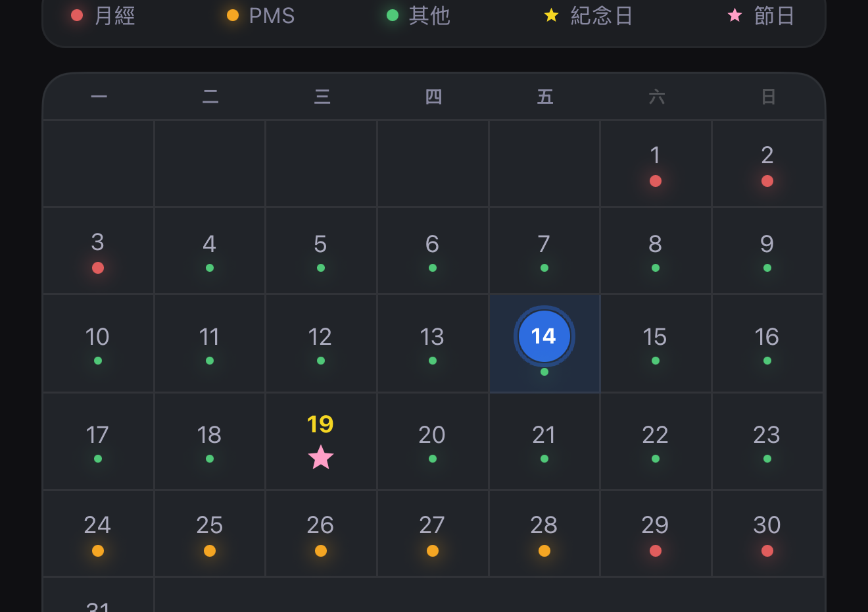Click the 一 weekday header

[x=99, y=97]
